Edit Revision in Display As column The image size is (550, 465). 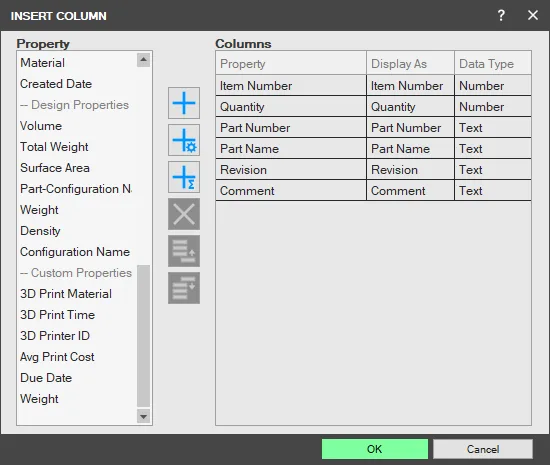[410, 170]
